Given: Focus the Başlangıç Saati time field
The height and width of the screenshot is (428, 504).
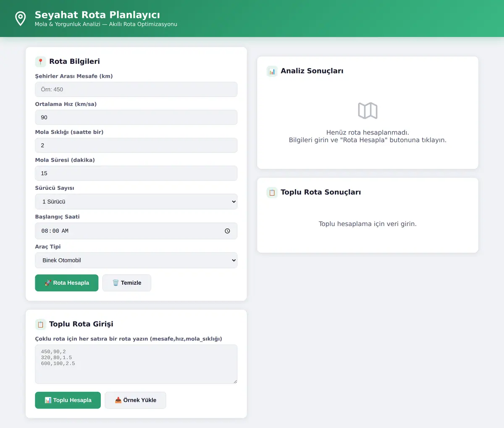Looking at the screenshot, I should 136,231.
